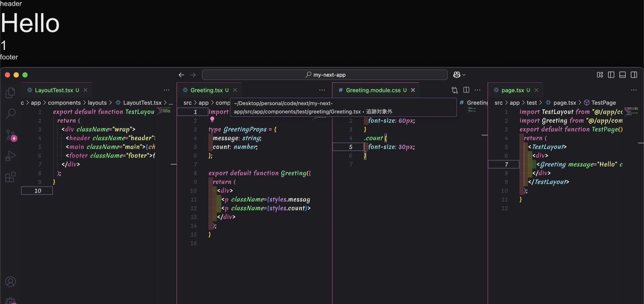The width and height of the screenshot is (644, 304).
Task: Open the Accounts menu icon
Action: click(10, 281)
